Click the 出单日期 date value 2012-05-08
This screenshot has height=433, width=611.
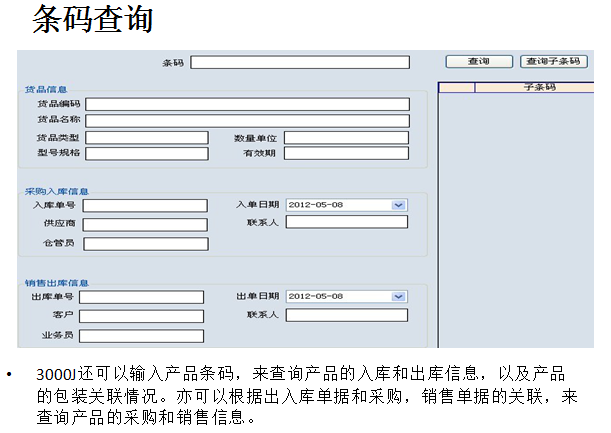click(x=316, y=297)
